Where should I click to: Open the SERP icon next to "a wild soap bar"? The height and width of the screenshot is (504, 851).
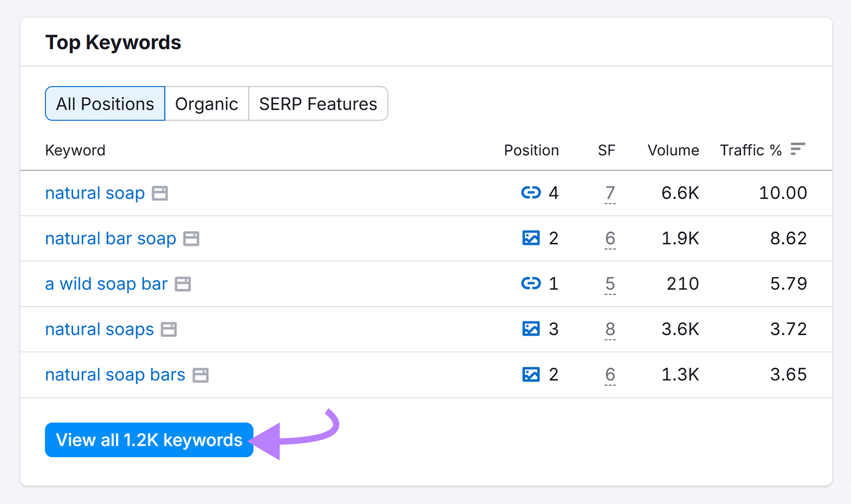(183, 284)
